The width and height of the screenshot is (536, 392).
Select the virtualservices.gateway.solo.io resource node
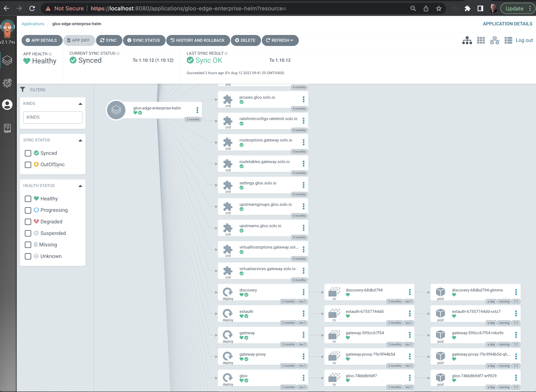pos(263,271)
